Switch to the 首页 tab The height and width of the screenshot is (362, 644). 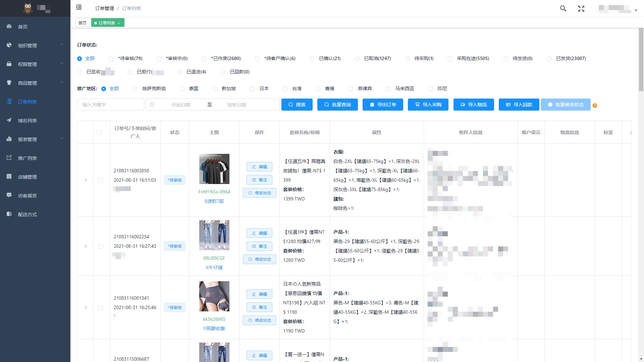pos(83,23)
